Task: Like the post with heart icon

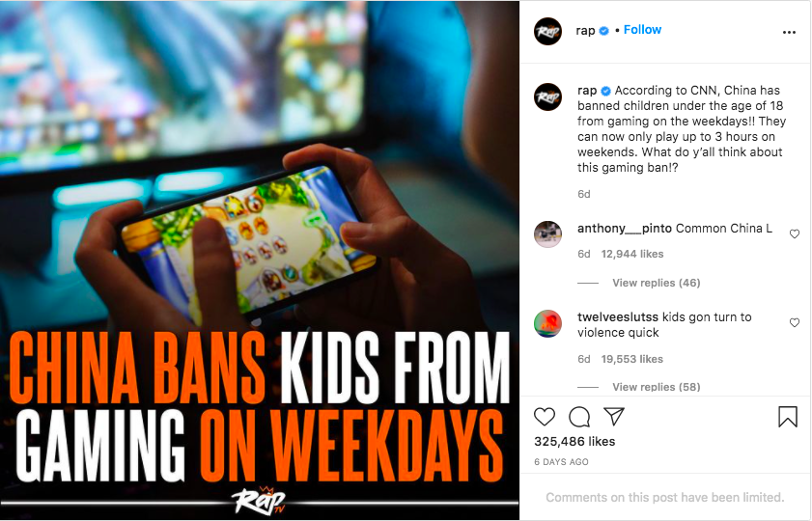Action: (x=545, y=417)
